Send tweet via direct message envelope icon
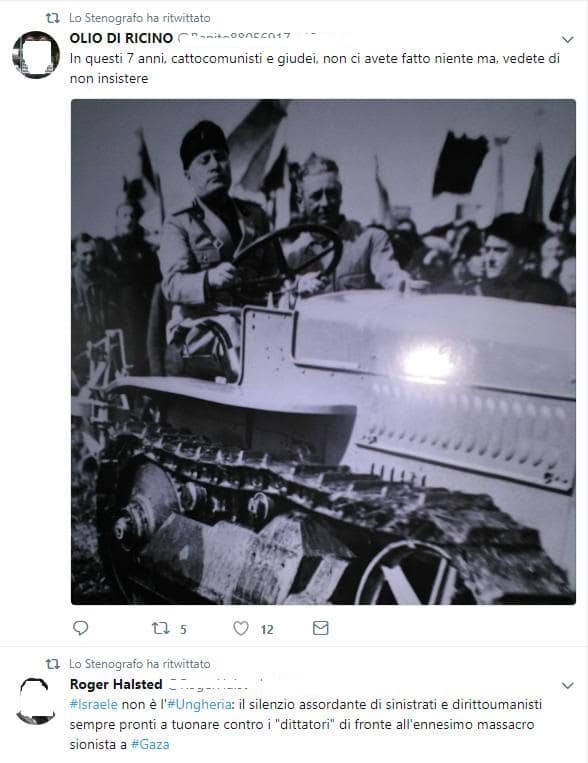The image size is (588, 763). (320, 628)
